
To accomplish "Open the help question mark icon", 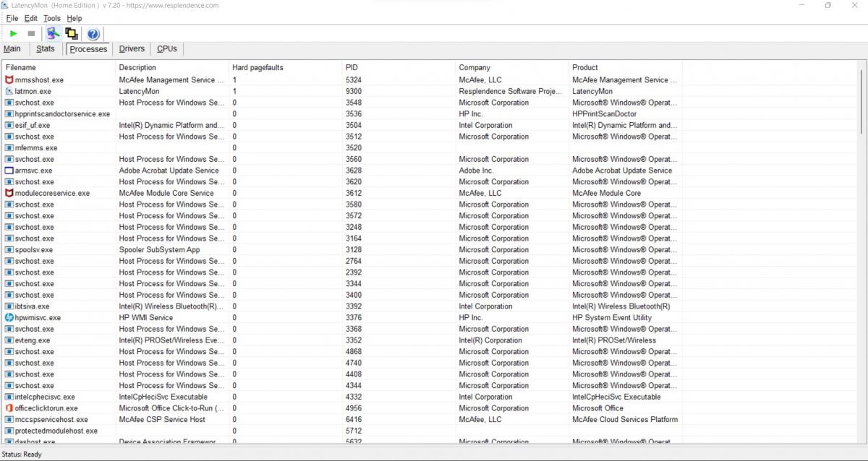I will tap(93, 33).
